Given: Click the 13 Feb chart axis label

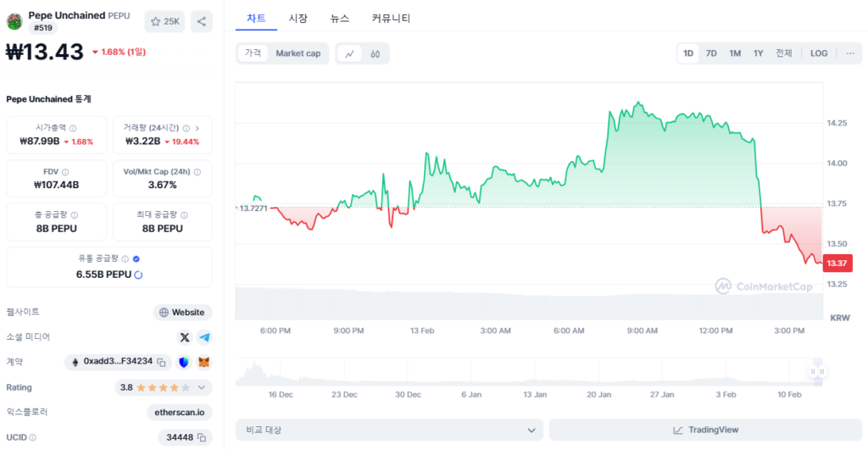Looking at the screenshot, I should [422, 331].
